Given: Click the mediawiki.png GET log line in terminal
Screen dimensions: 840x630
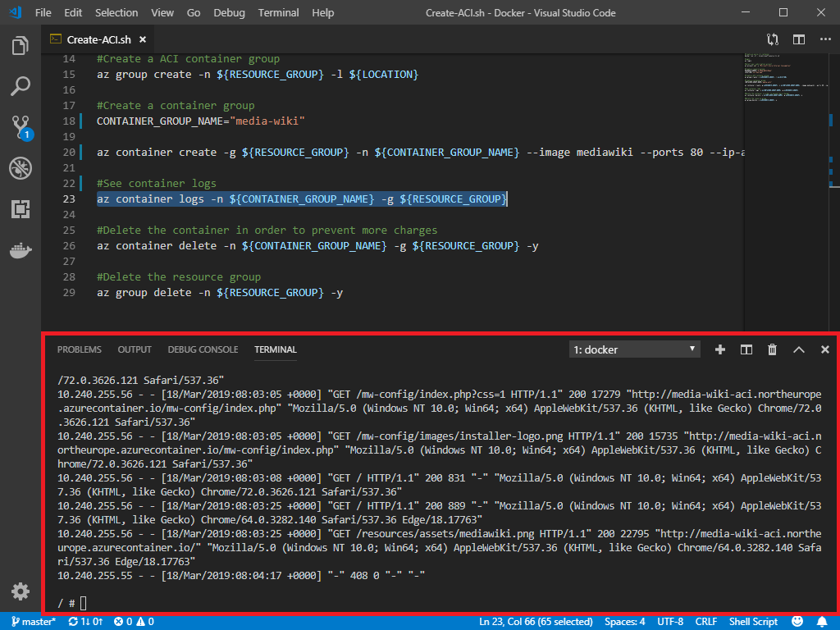Looking at the screenshot, I should (x=440, y=547).
